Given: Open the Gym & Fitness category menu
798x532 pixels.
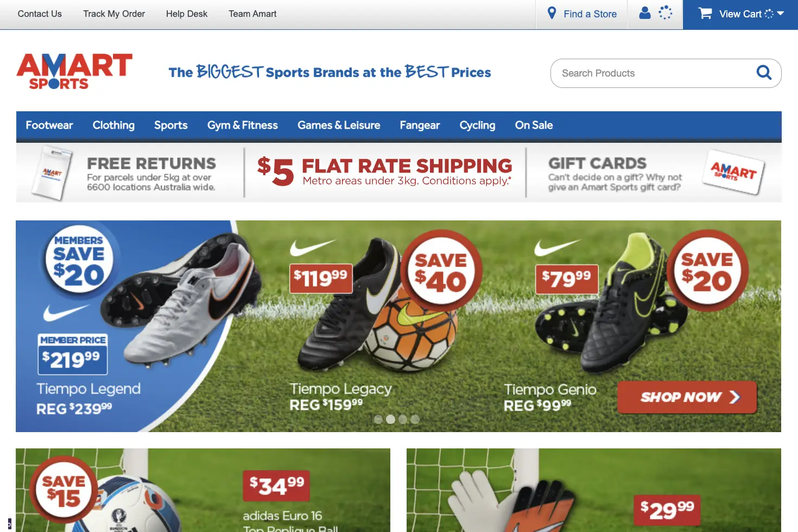Looking at the screenshot, I should (243, 125).
